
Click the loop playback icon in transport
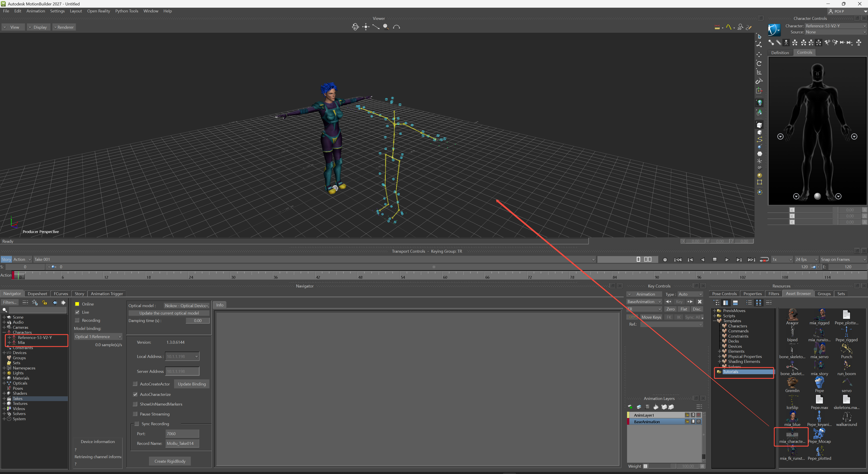click(x=764, y=259)
